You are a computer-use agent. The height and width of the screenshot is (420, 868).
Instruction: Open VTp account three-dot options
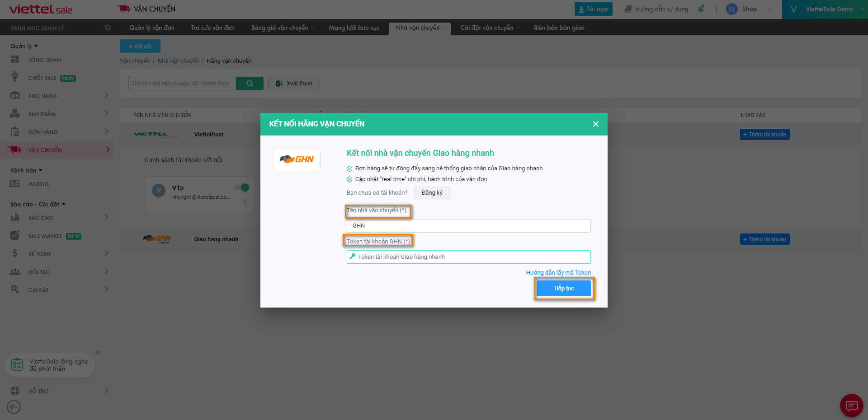pyautogui.click(x=245, y=202)
